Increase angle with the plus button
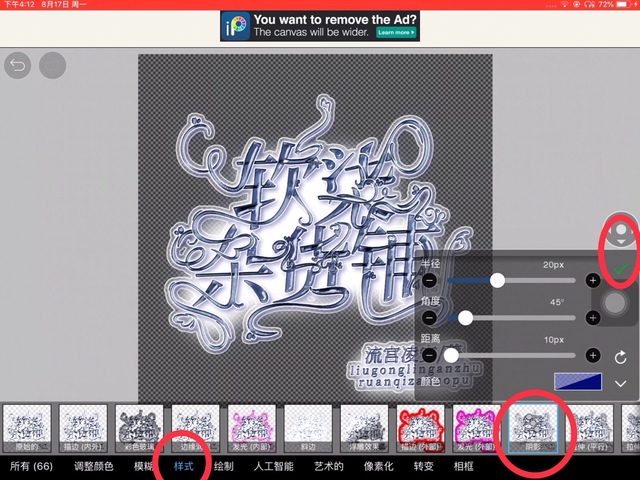The width and height of the screenshot is (640, 480). (x=593, y=318)
